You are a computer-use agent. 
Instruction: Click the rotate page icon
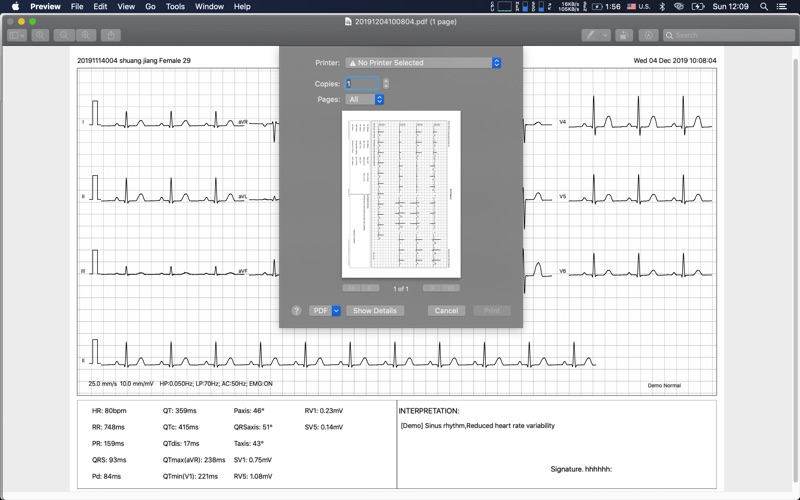point(624,35)
